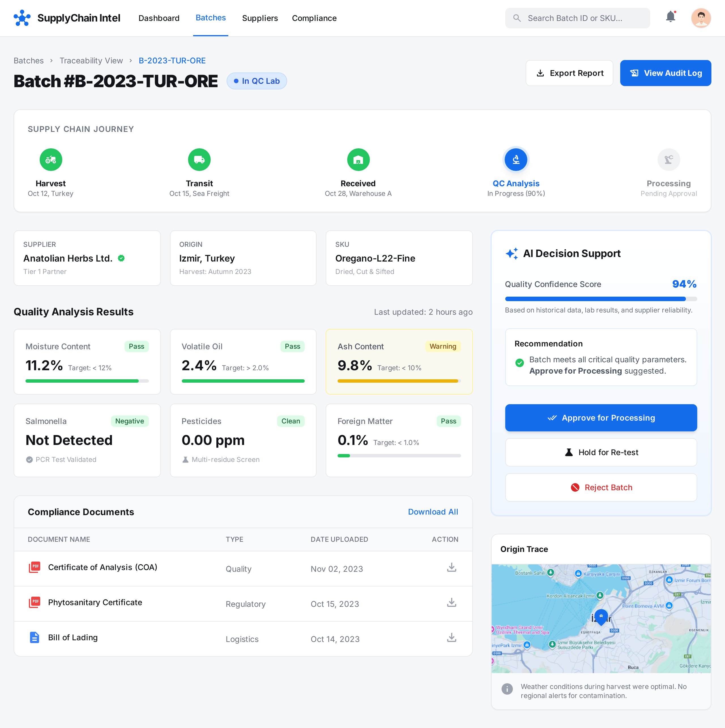The width and height of the screenshot is (725, 728).
Task: Click the Origin Trace map of Izmir
Action: 601,618
